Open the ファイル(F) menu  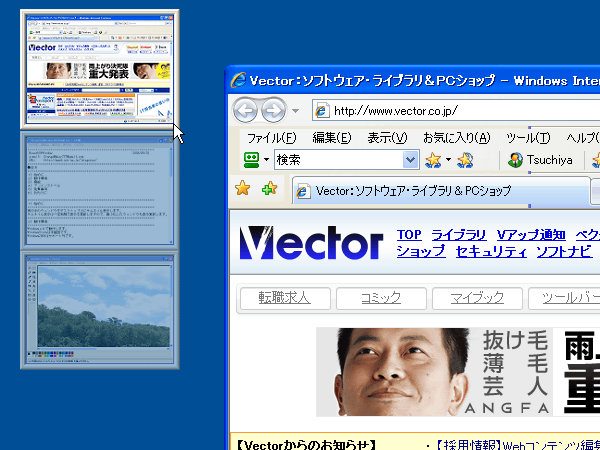click(271, 138)
